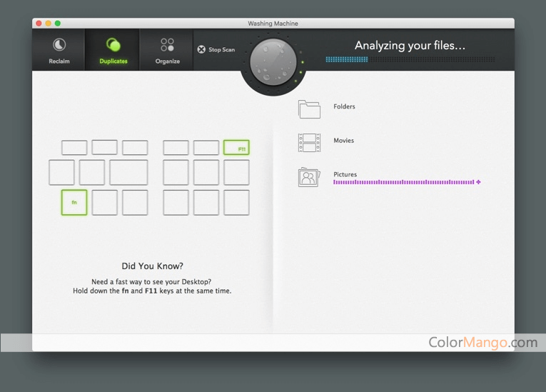This screenshot has width=546, height=392.
Task: Maximize the window with green button
Action: pyautogui.click(x=58, y=24)
